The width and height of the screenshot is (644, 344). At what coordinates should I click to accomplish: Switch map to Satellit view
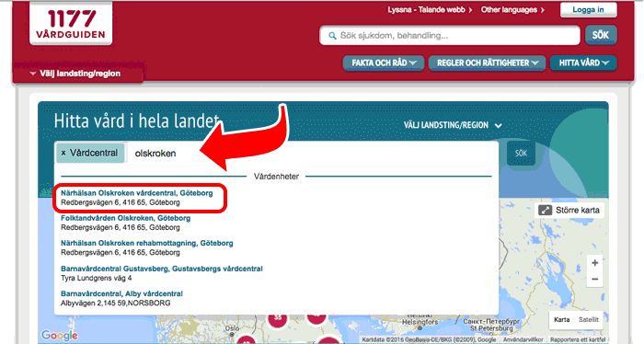[588, 320]
